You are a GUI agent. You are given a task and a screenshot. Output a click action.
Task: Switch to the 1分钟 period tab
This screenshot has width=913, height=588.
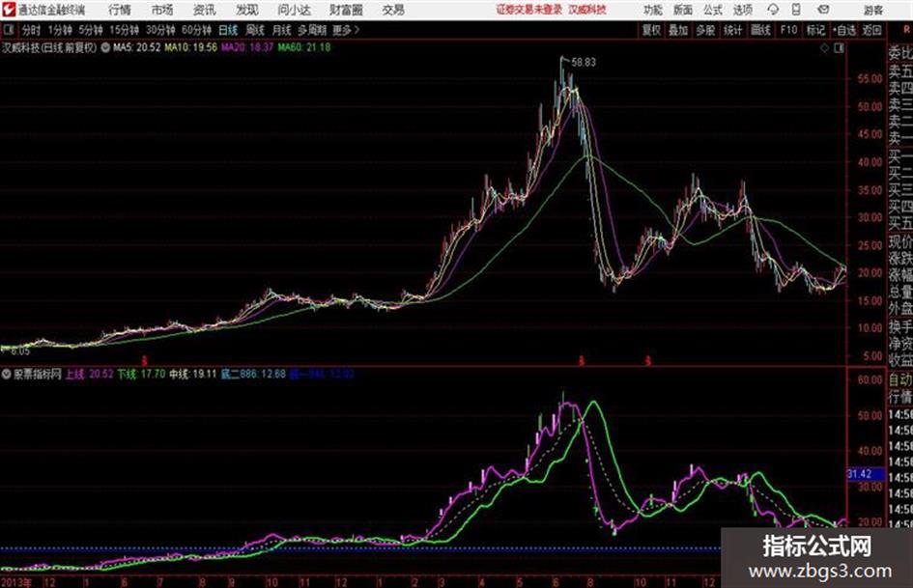(59, 30)
